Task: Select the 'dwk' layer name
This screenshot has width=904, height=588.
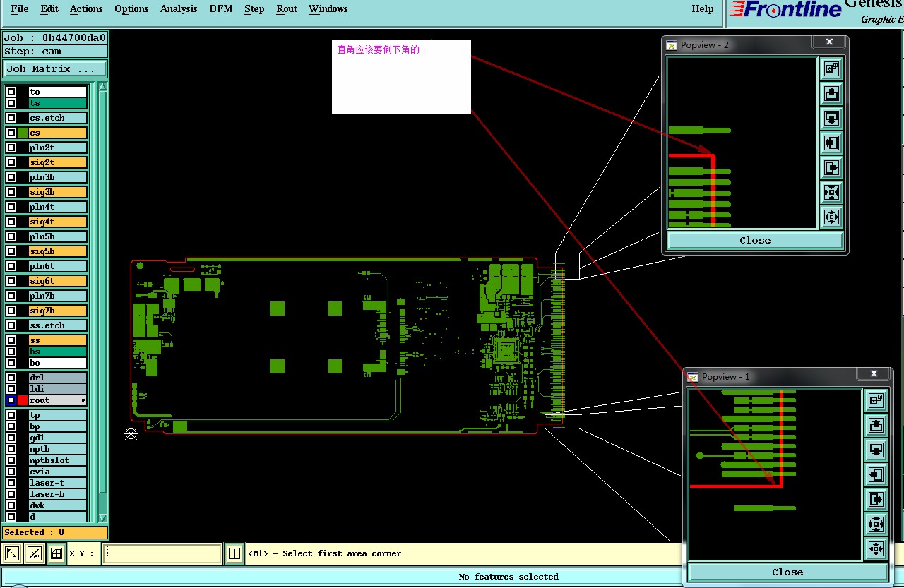Action: pyautogui.click(x=58, y=505)
